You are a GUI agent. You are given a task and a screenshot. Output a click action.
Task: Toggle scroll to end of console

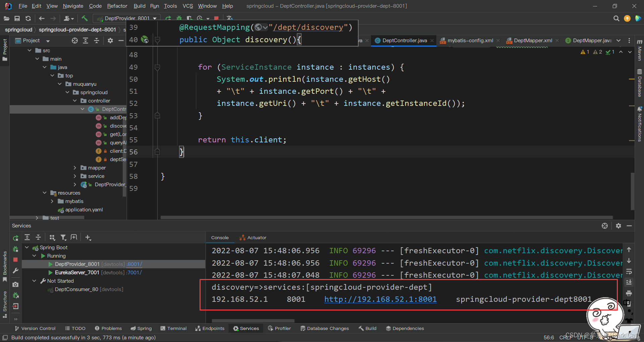click(629, 282)
